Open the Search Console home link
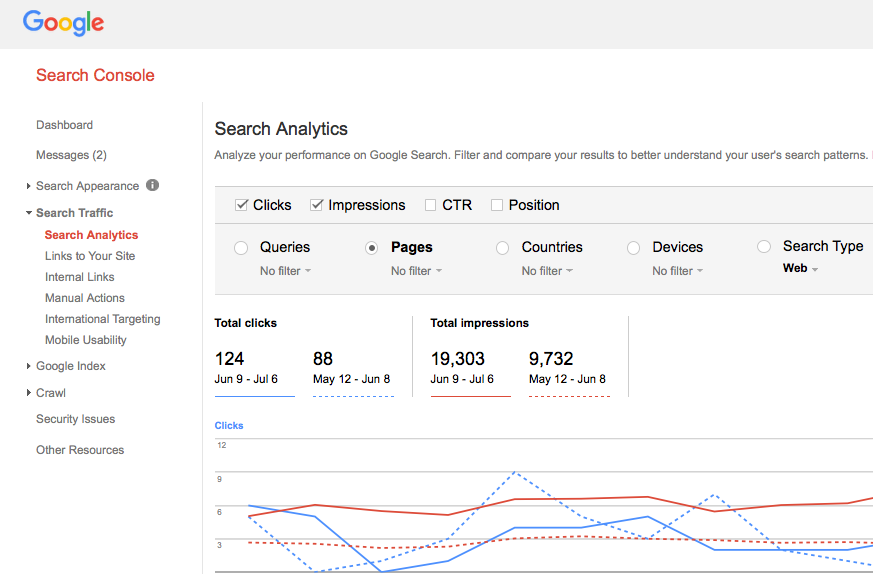 pyautogui.click(x=95, y=75)
